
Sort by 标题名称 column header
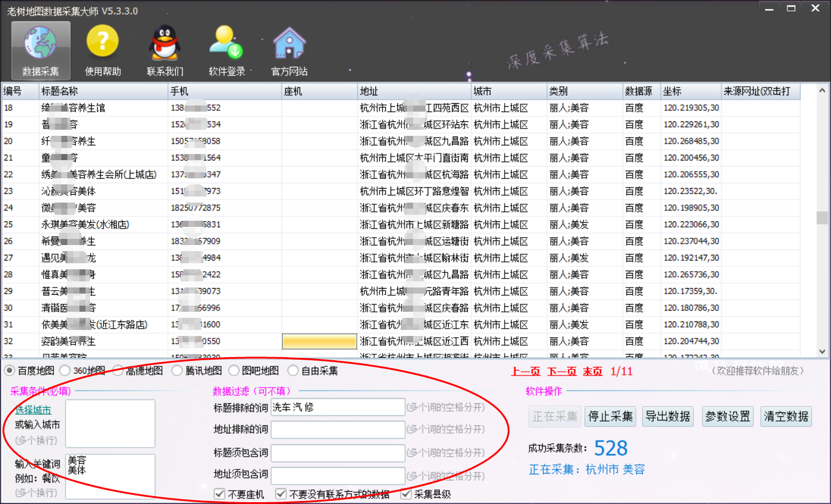pyautogui.click(x=103, y=92)
